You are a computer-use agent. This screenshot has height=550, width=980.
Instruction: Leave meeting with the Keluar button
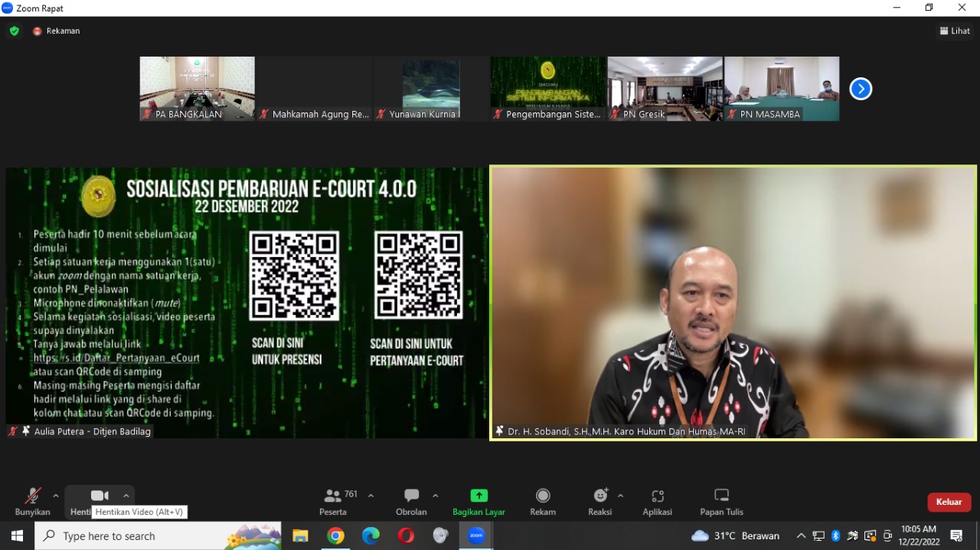pos(949,502)
